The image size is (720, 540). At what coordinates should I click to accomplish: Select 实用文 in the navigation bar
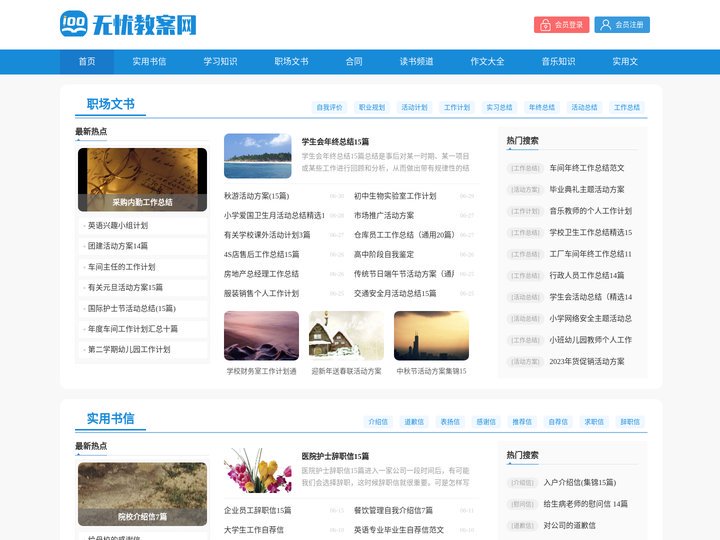tap(625, 62)
